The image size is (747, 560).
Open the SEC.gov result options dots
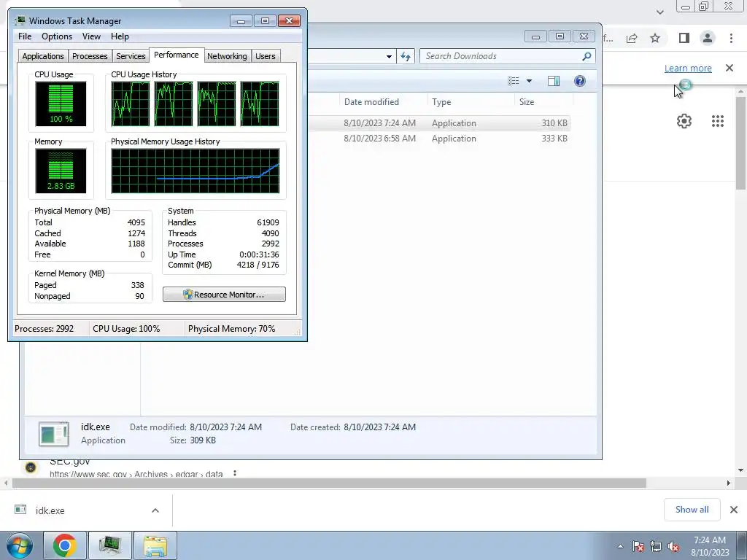[x=234, y=474]
